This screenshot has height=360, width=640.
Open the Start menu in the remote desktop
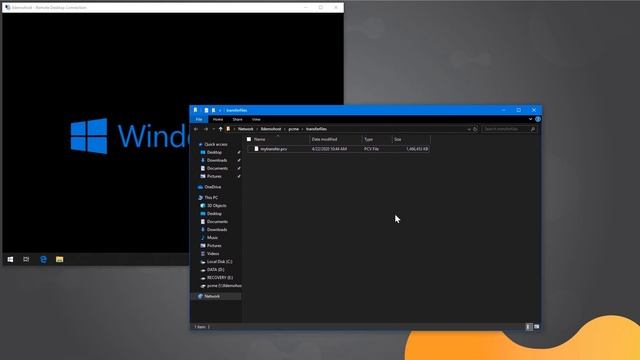[x=10, y=259]
